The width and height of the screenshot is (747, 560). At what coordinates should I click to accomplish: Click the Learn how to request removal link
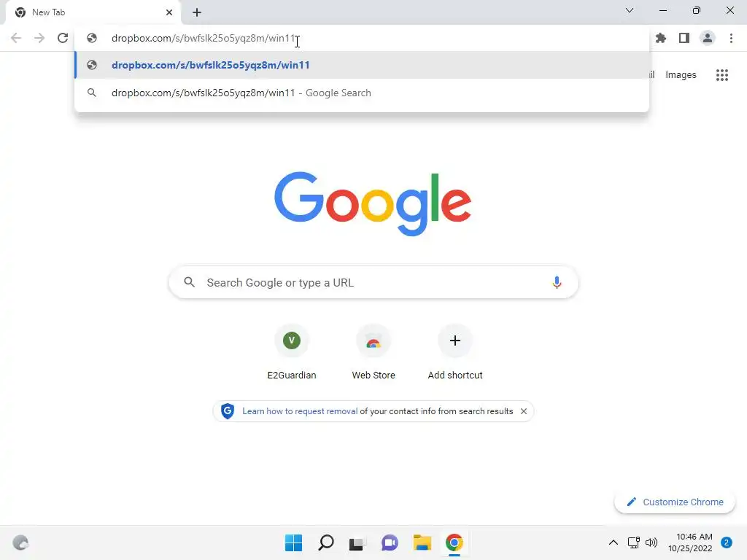pos(300,411)
